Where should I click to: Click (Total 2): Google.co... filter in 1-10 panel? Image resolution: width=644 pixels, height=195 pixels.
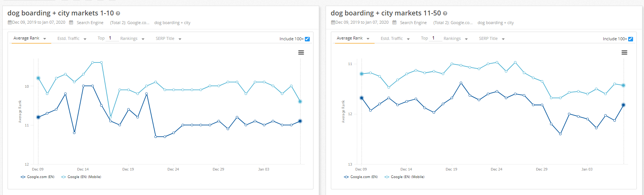[130, 23]
